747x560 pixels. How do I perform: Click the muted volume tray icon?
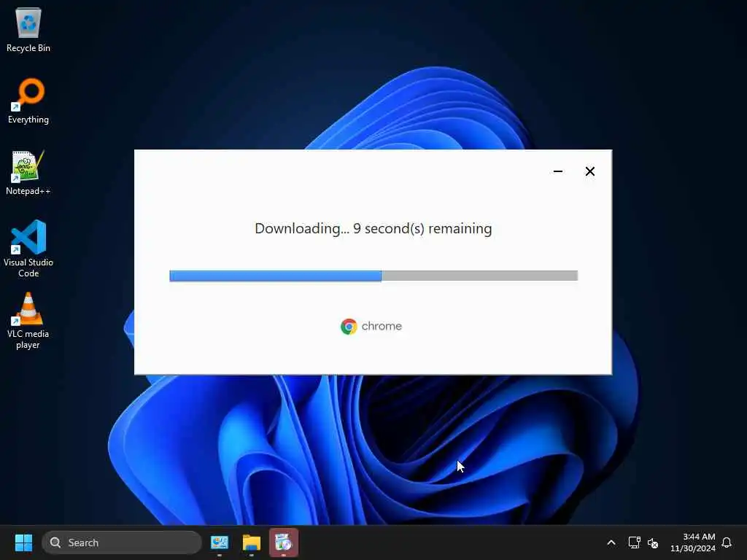point(653,542)
